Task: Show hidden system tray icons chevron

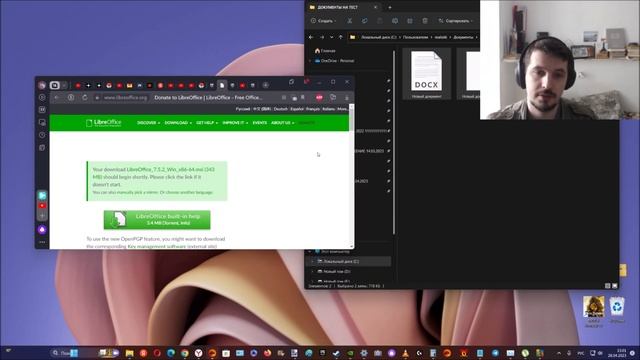Action: 558,353
